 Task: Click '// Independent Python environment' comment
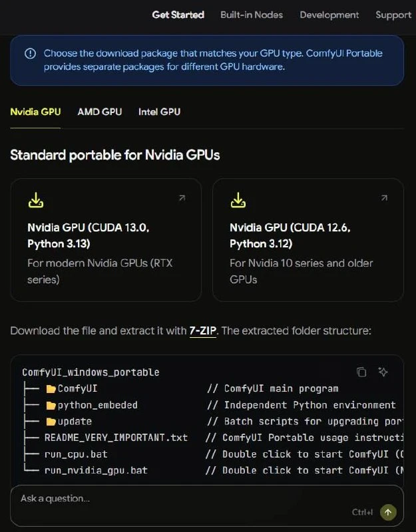point(302,405)
